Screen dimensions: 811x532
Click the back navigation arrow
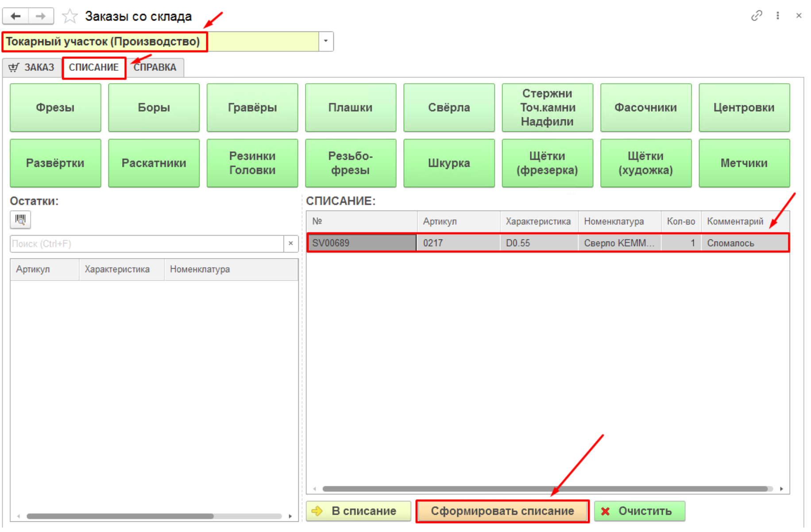[16, 16]
